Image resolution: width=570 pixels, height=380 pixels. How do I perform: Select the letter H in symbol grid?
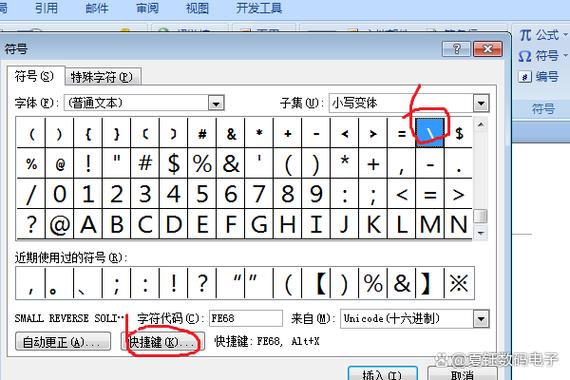[288, 224]
